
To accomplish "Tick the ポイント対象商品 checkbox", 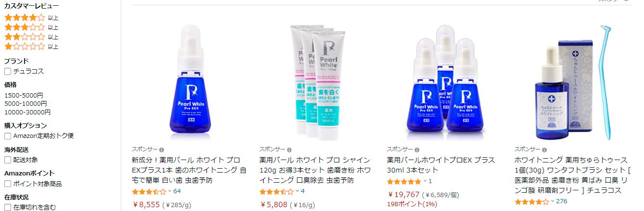I will [x=8, y=184].
